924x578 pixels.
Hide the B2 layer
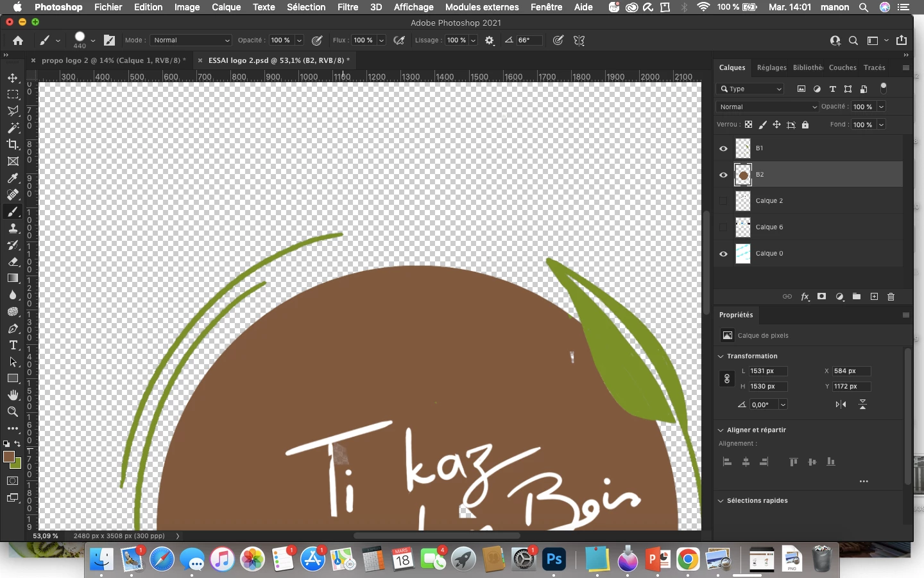[x=723, y=175]
